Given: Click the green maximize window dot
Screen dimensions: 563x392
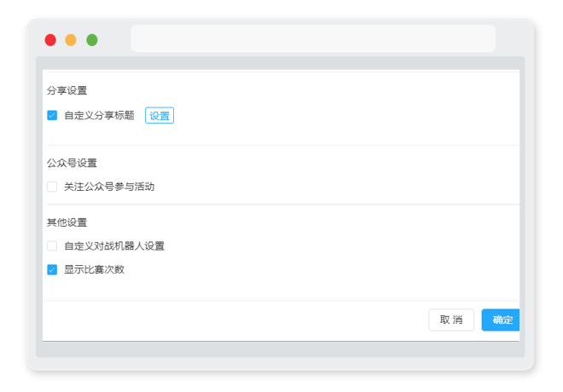Looking at the screenshot, I should point(92,40).
